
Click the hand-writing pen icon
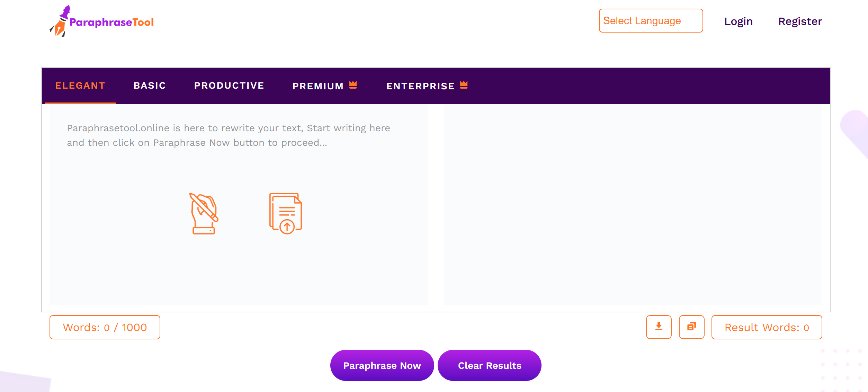point(204,214)
